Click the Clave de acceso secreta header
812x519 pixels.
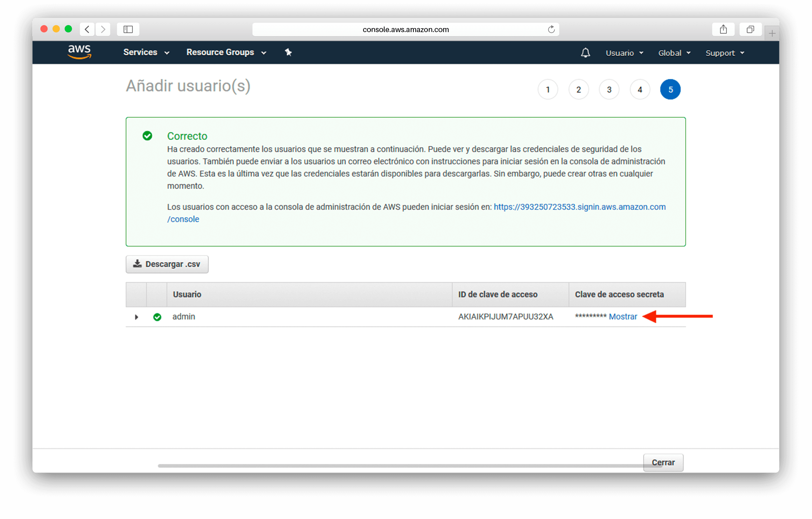[627, 295]
